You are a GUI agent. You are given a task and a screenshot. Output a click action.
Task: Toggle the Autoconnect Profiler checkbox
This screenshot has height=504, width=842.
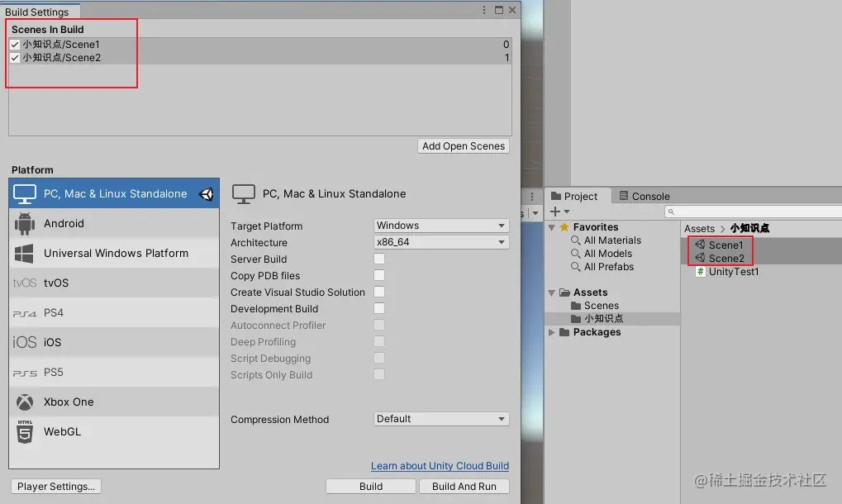pyautogui.click(x=379, y=326)
